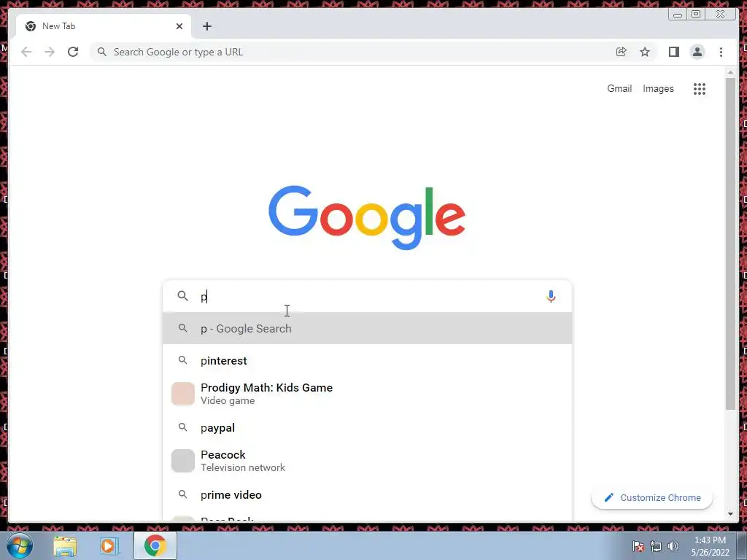Click the taskbar clock showing 1:43 PM
Image resolution: width=747 pixels, height=560 pixels.
[x=710, y=546]
